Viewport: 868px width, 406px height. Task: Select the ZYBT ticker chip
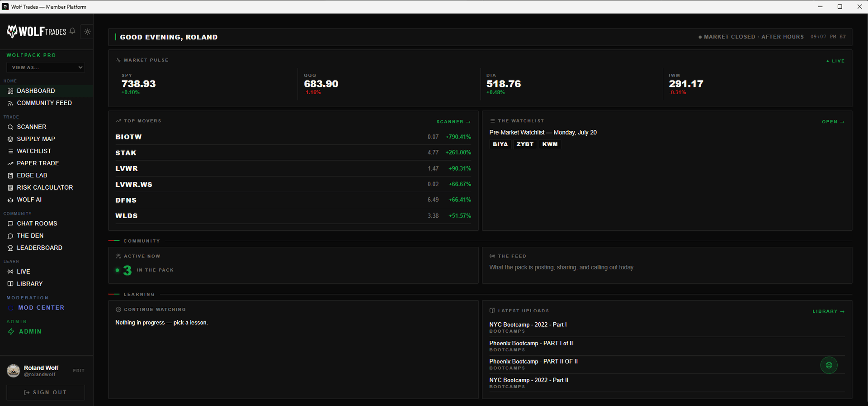[x=525, y=144]
